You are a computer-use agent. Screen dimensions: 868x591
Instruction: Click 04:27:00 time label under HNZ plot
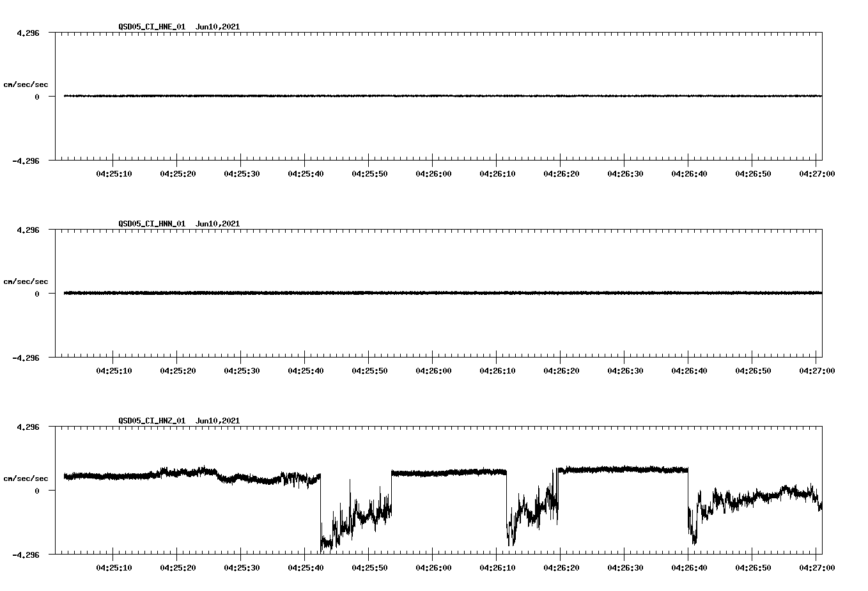[817, 567]
